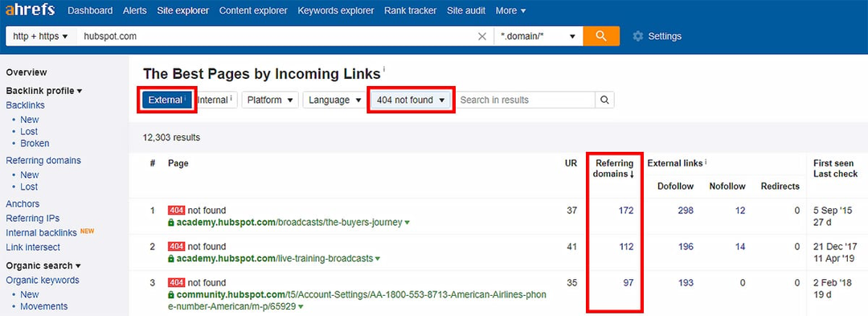This screenshot has width=868, height=316.
Task: Click the UR column header
Action: [571, 163]
